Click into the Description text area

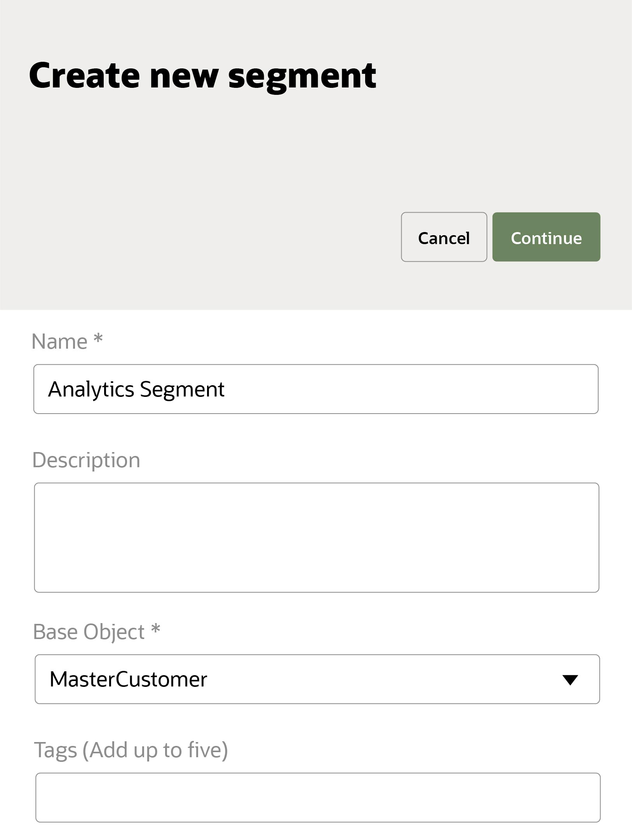tap(316, 538)
